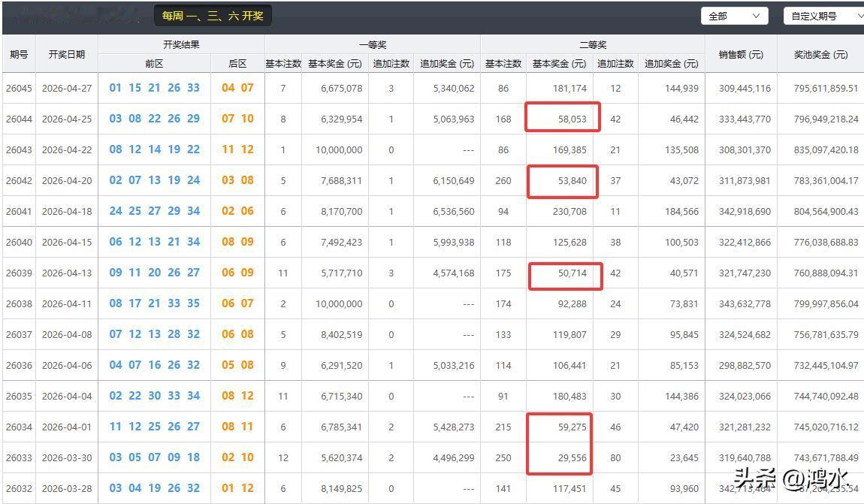Open the dropdown arrow next to 全部
Image resolution: width=864 pixels, height=504 pixels.
pyautogui.click(x=757, y=15)
